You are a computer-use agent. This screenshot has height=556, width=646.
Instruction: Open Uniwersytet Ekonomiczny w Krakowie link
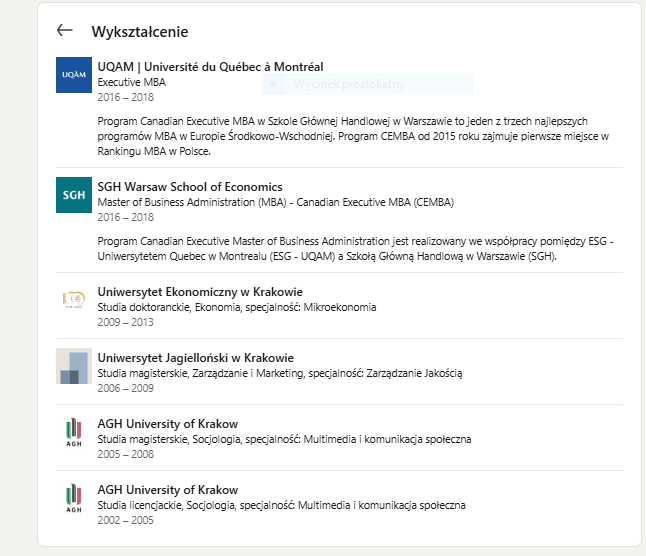(x=200, y=292)
